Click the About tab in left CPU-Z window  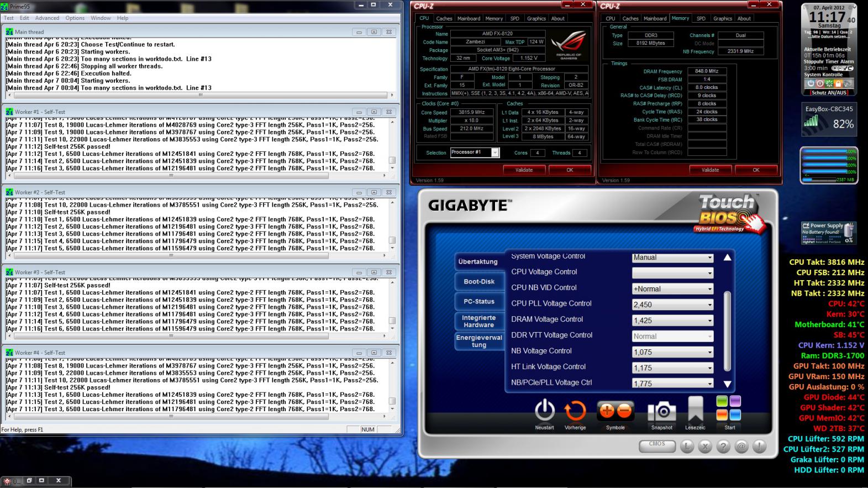pyautogui.click(x=558, y=19)
